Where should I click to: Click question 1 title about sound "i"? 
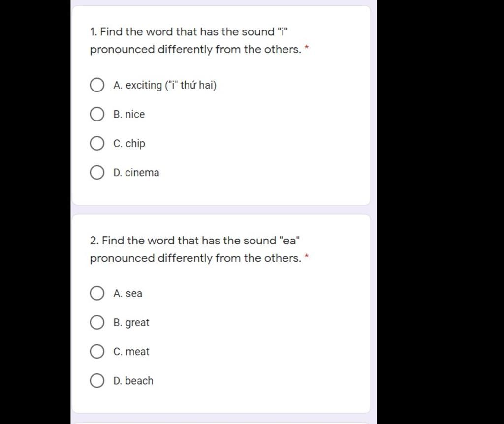point(196,40)
